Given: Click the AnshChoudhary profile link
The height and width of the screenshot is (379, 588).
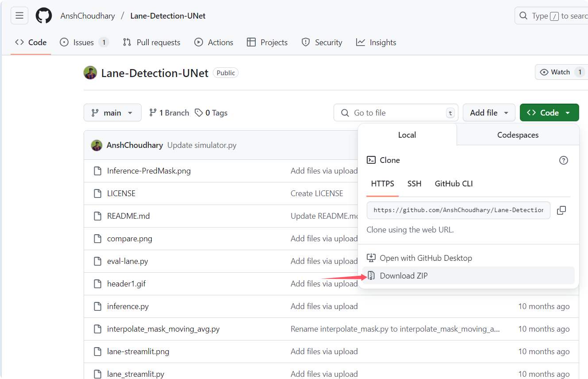Looking at the screenshot, I should pyautogui.click(x=88, y=15).
